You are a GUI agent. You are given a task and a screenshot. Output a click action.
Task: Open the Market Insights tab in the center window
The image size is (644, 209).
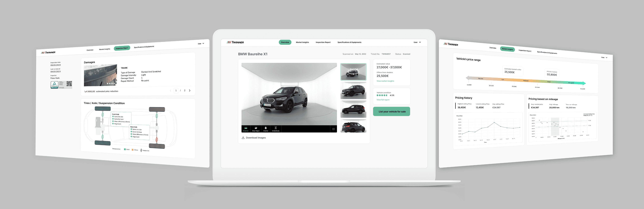pyautogui.click(x=302, y=42)
